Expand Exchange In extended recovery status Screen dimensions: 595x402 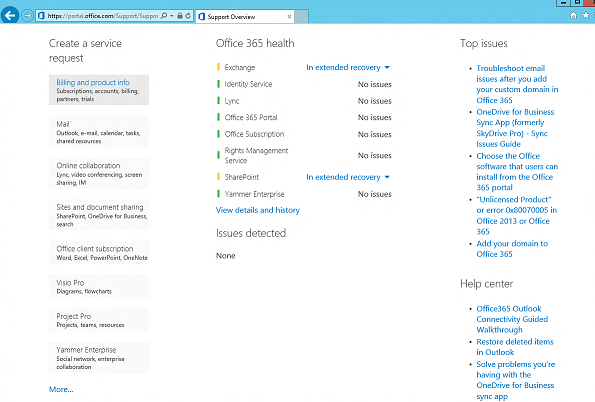point(348,67)
